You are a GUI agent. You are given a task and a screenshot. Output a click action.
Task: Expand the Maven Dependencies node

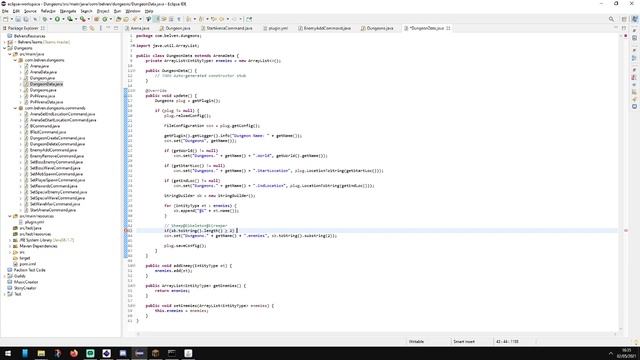(10, 246)
